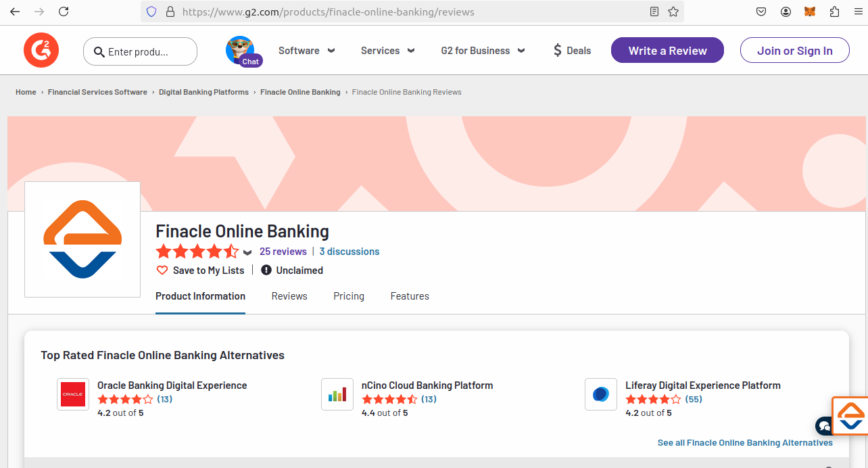This screenshot has height=468, width=868.
Task: Open the extensions puzzle icon
Action: tap(834, 11)
